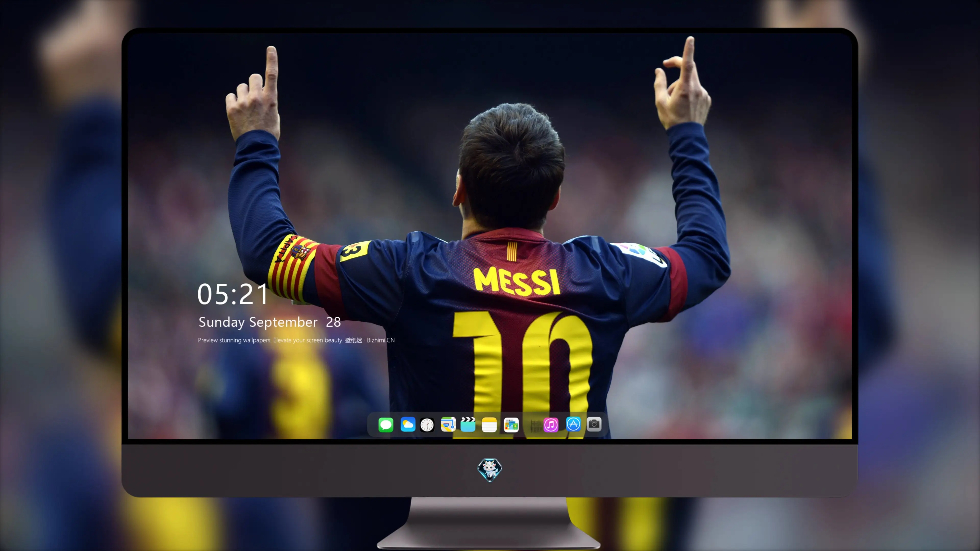This screenshot has height=551, width=980.
Task: Open the yellow Notes app
Action: (x=489, y=424)
